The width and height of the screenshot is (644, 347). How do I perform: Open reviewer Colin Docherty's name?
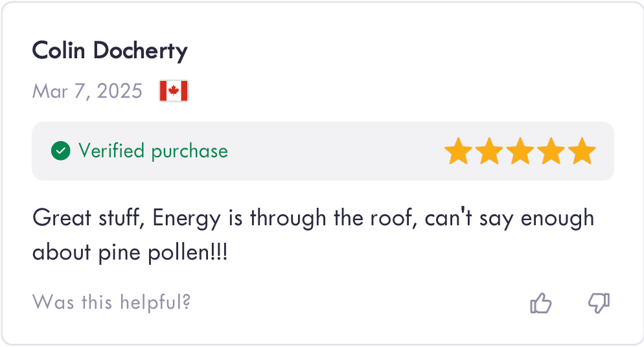109,50
